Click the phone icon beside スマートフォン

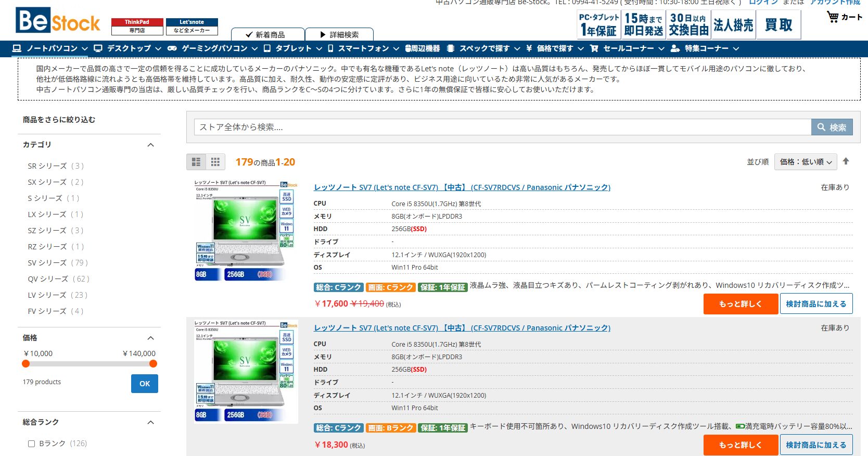pos(330,48)
